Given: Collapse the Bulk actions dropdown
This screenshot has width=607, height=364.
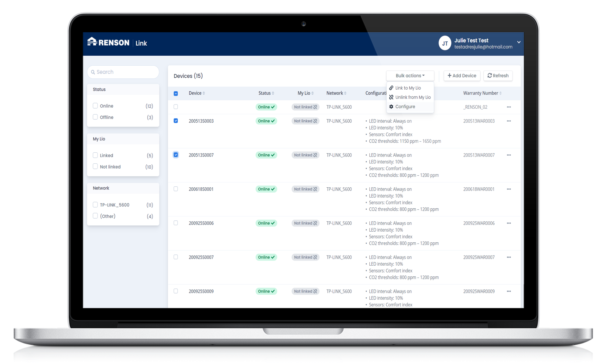Looking at the screenshot, I should pos(410,76).
